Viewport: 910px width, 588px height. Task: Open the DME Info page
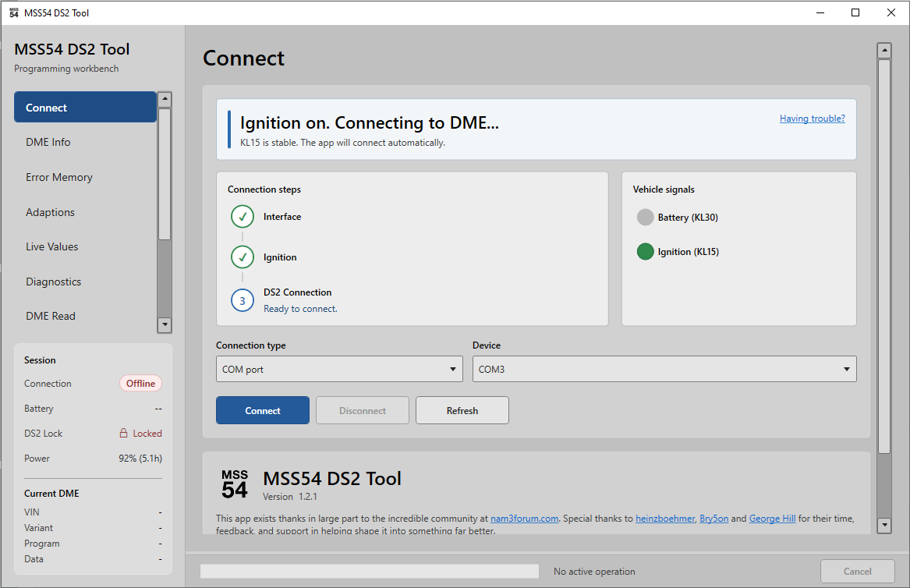coord(85,142)
